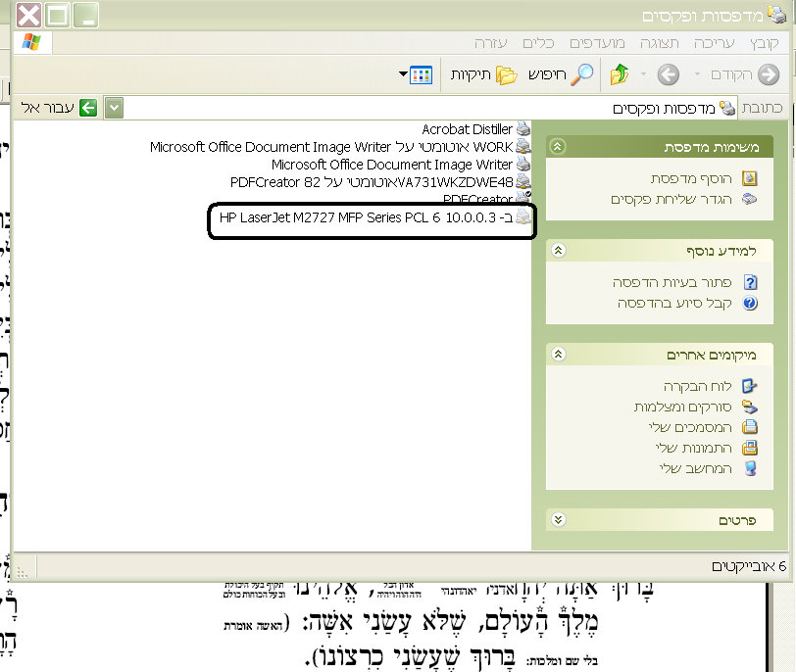Click the printing troubleshooter question-mark icon
The image size is (796, 672).
tap(750, 282)
